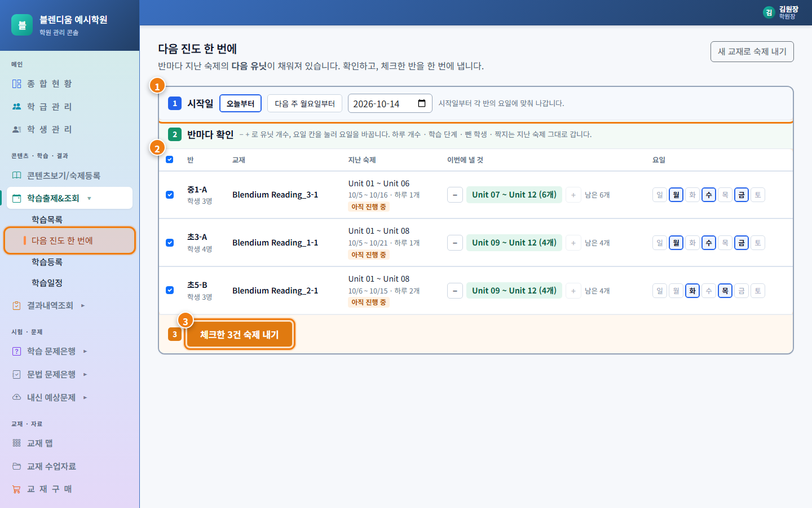Screen dimensions: 812x508
Task: Open 종합현황 dashboard from sidebar
Action: (70, 84)
